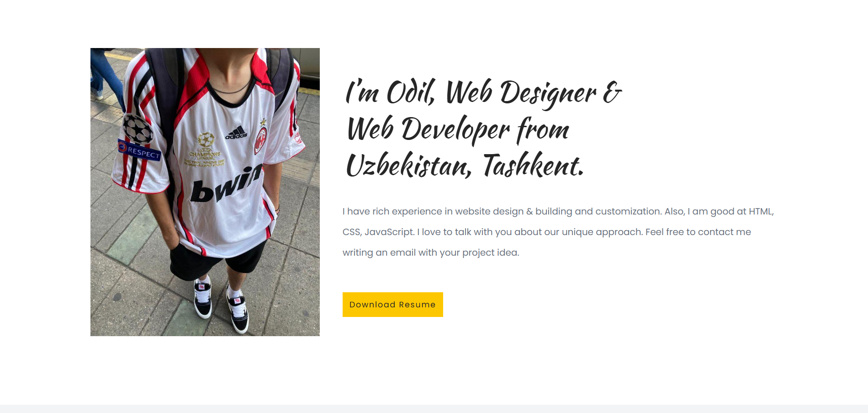The image size is (868, 413).
Task: Click the grey section strip at page bottom
Action: (434, 409)
